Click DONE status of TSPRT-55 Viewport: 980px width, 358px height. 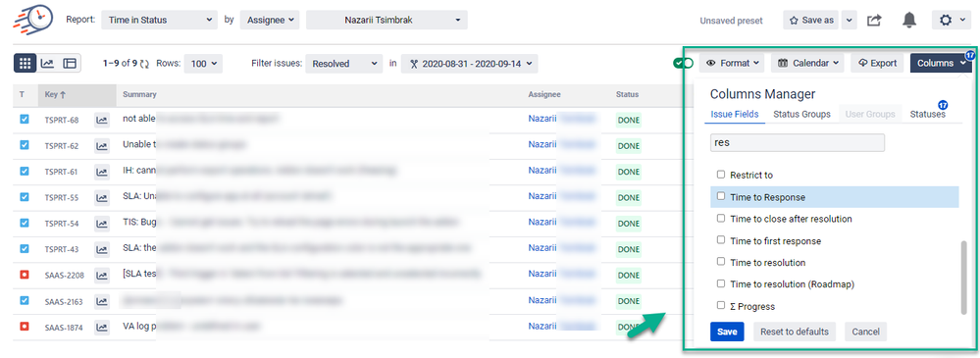[x=628, y=197]
